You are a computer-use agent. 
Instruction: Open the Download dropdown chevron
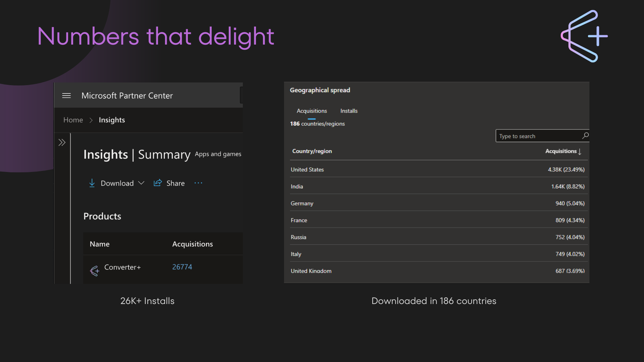(141, 183)
